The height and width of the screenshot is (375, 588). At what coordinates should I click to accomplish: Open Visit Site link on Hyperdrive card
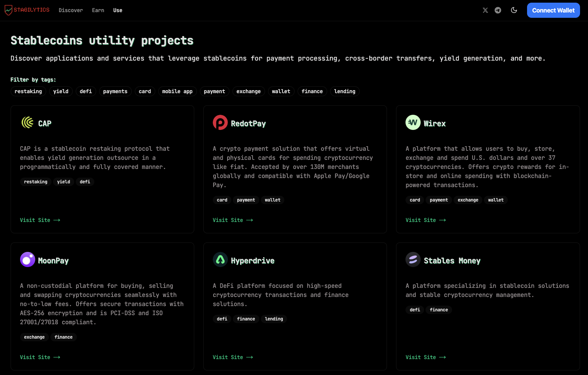233,357
